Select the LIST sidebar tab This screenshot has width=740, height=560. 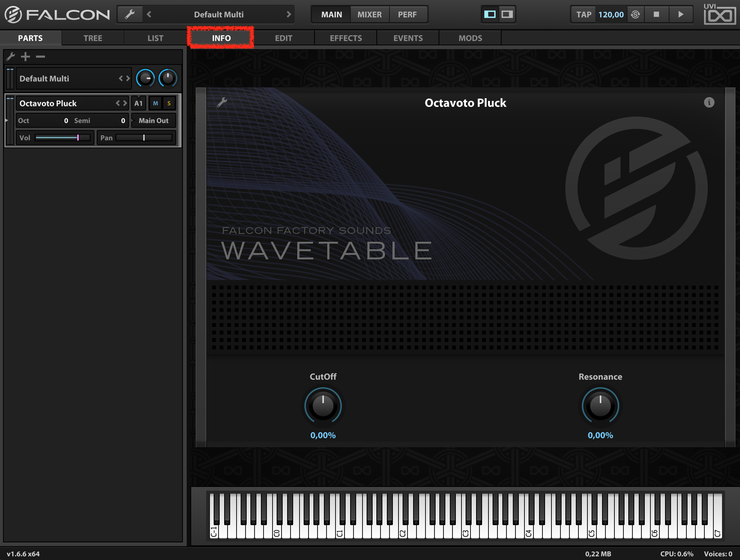click(156, 38)
